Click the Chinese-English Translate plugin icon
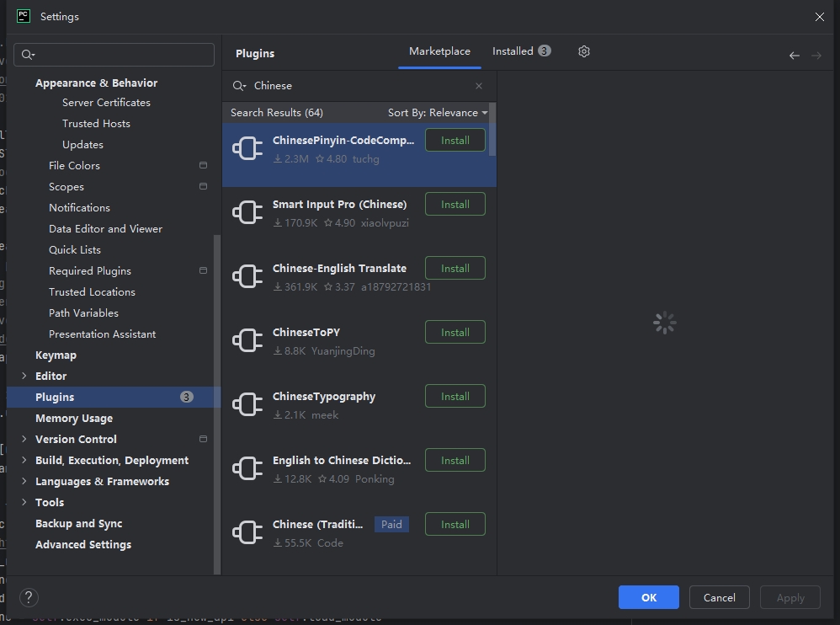 tap(247, 276)
